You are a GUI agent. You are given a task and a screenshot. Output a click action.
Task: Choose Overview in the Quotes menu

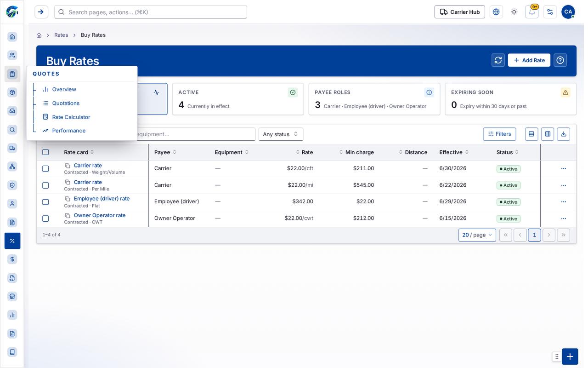[x=64, y=89]
